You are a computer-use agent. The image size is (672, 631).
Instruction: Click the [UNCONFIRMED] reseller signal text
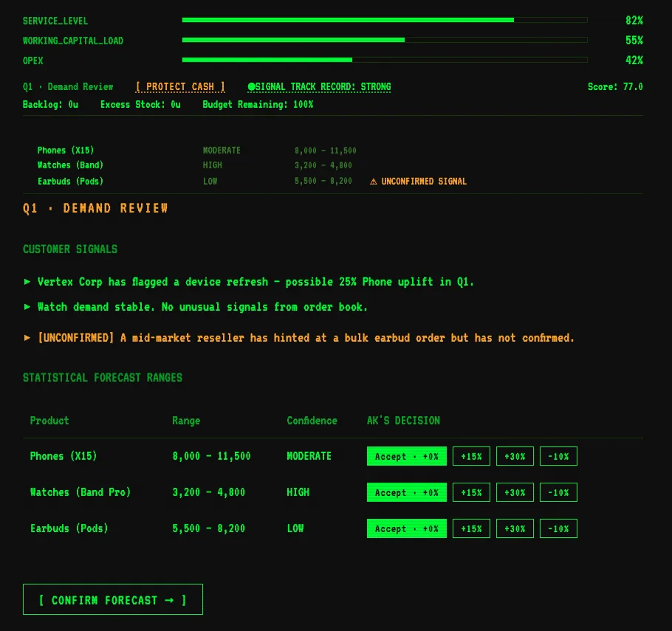click(306, 338)
